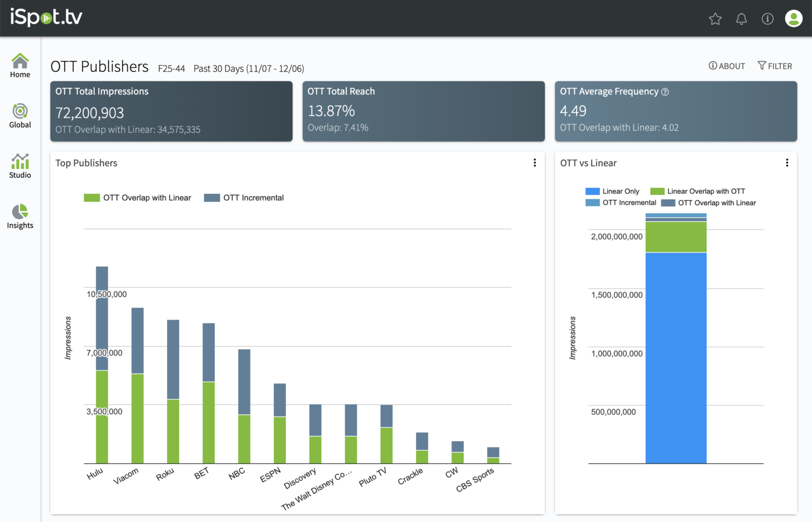This screenshot has width=812, height=522.
Task: Click the OTT Publishers page title
Action: tap(99, 67)
